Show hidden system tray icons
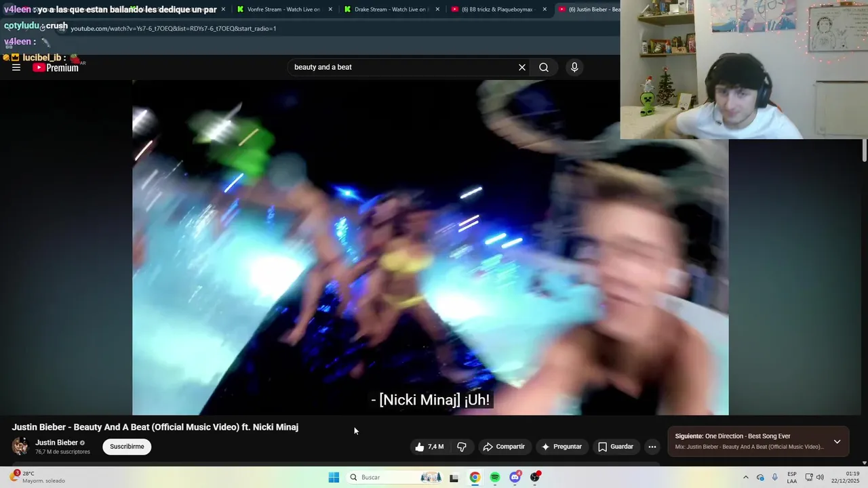 pyautogui.click(x=746, y=477)
